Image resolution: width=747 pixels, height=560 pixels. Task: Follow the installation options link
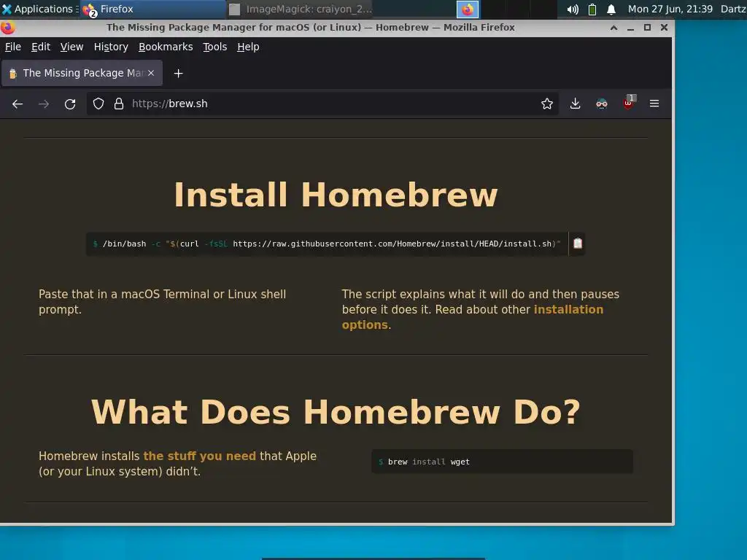pos(473,317)
